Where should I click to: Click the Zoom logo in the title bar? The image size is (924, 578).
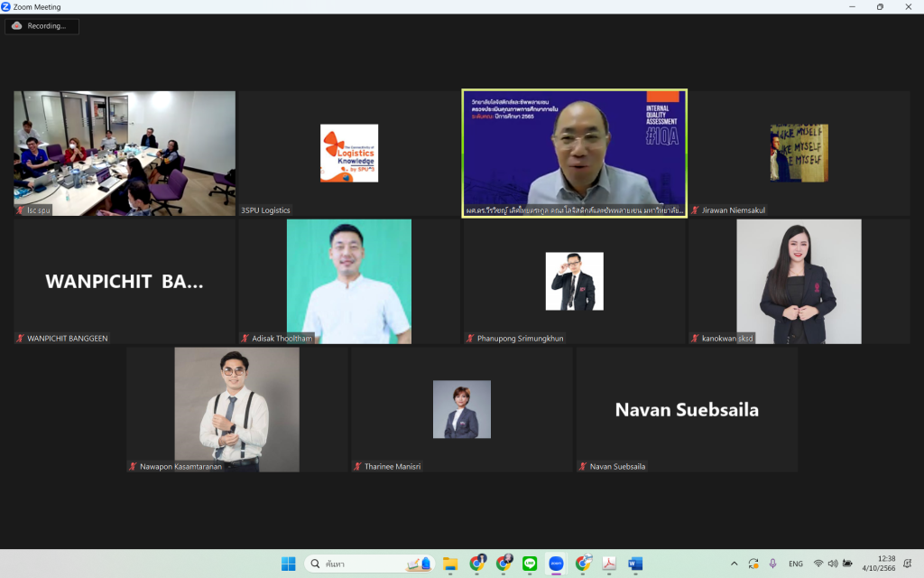[6, 6]
